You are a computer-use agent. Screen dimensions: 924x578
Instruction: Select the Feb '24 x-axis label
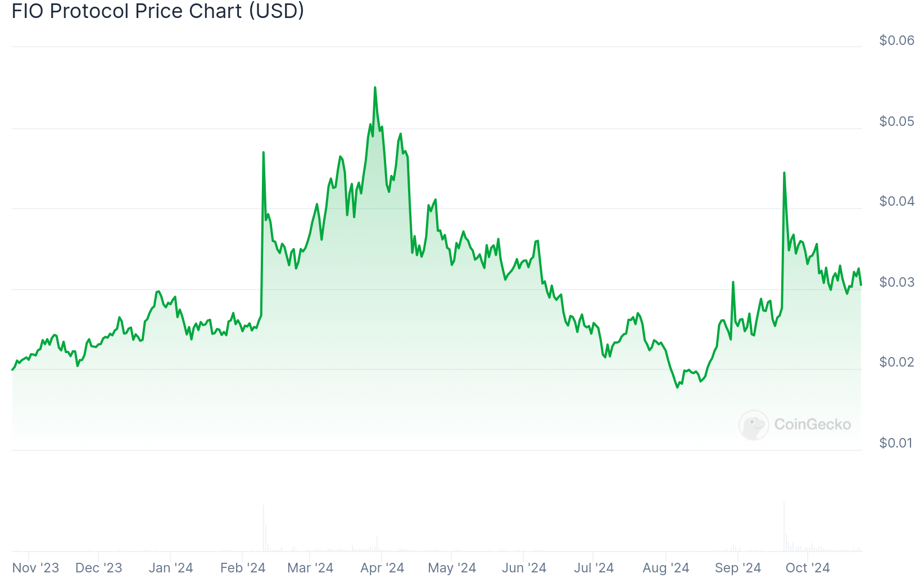242,568
